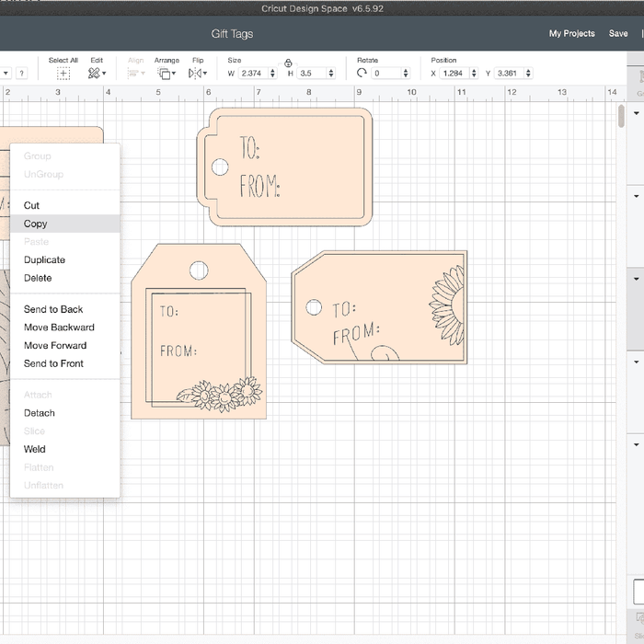Image resolution: width=644 pixels, height=644 pixels.
Task: Click the Select All icon
Action: pos(63,74)
